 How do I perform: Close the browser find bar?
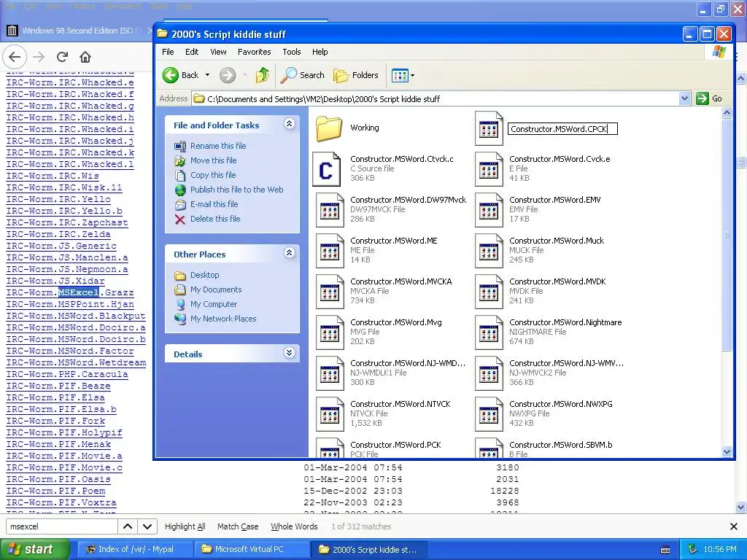(734, 526)
